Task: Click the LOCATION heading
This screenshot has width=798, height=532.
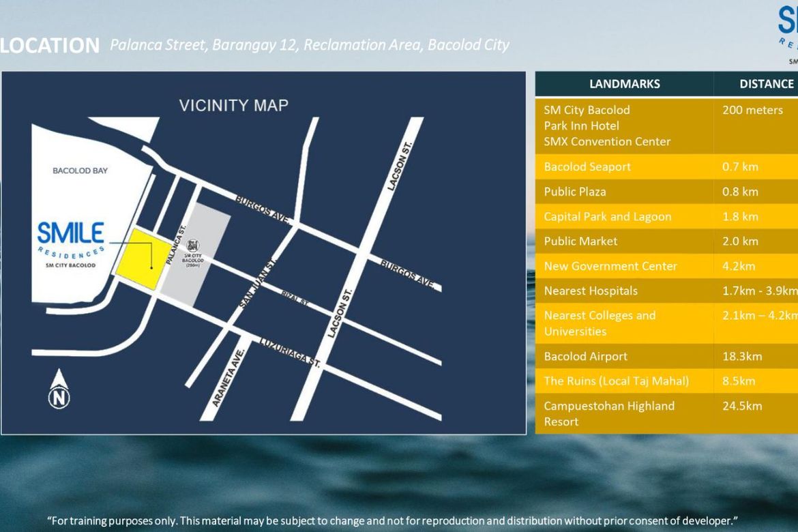Action: 50,46
